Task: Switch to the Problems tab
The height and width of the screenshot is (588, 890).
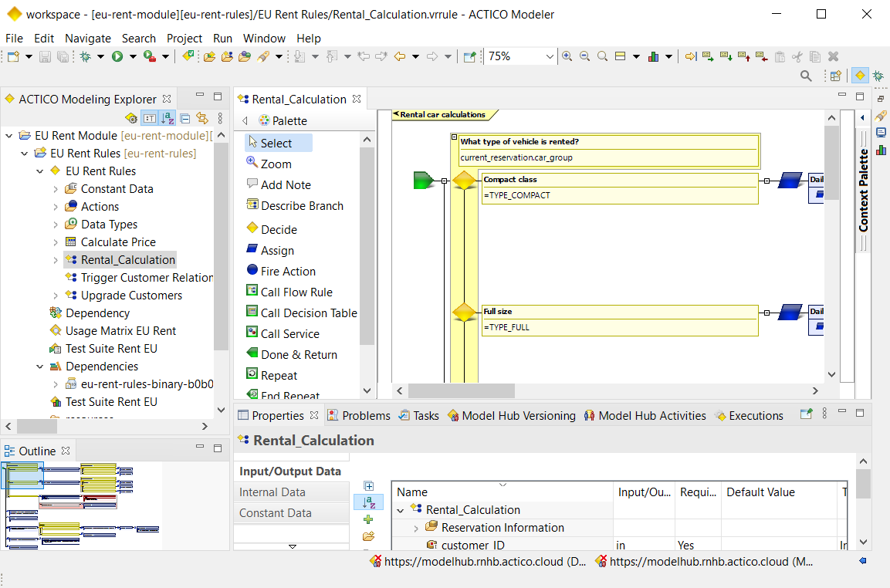Action: click(358, 415)
